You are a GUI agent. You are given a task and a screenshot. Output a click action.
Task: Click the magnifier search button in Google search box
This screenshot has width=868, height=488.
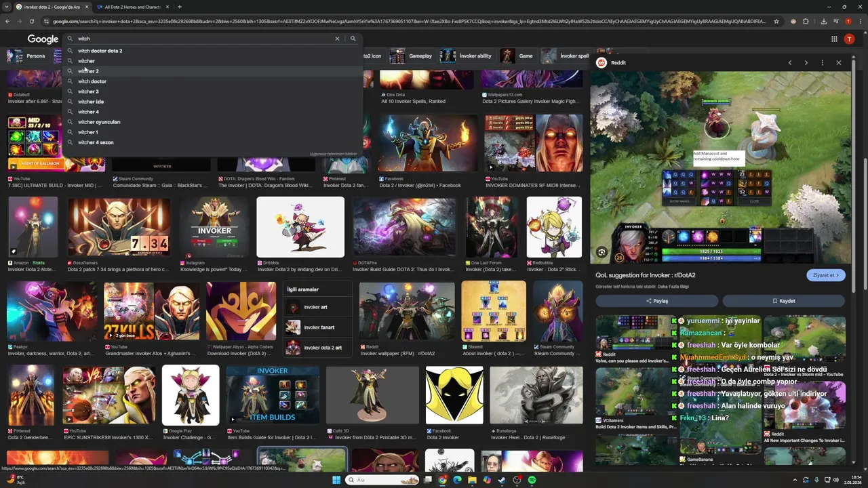(x=353, y=39)
